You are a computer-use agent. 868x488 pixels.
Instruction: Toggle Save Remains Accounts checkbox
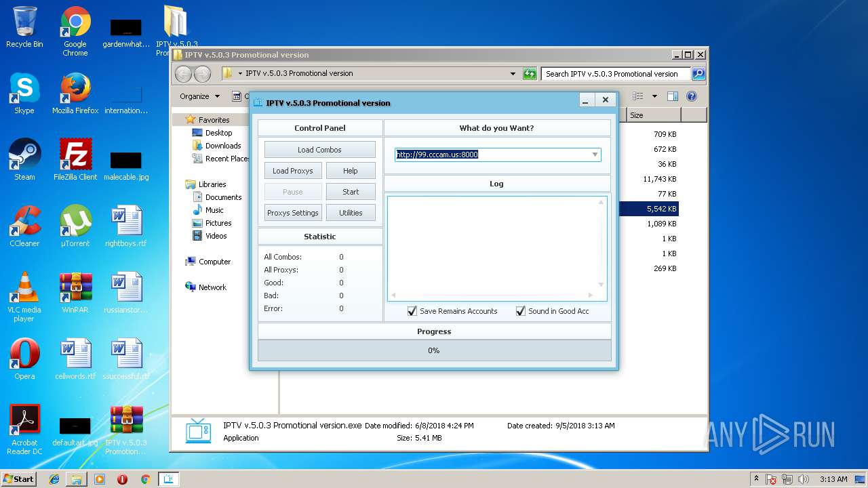coord(412,311)
